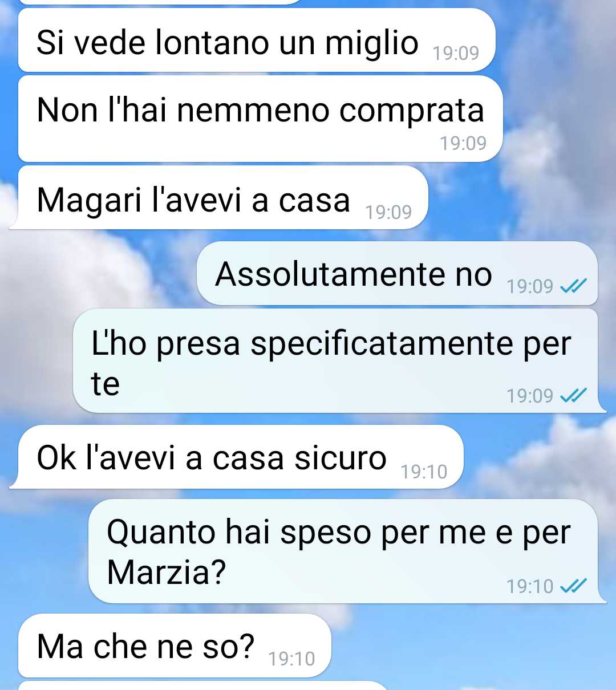Tap the double check mark on 'Assolutamente no'
Viewport: 616px width, 690px height.
point(573,286)
